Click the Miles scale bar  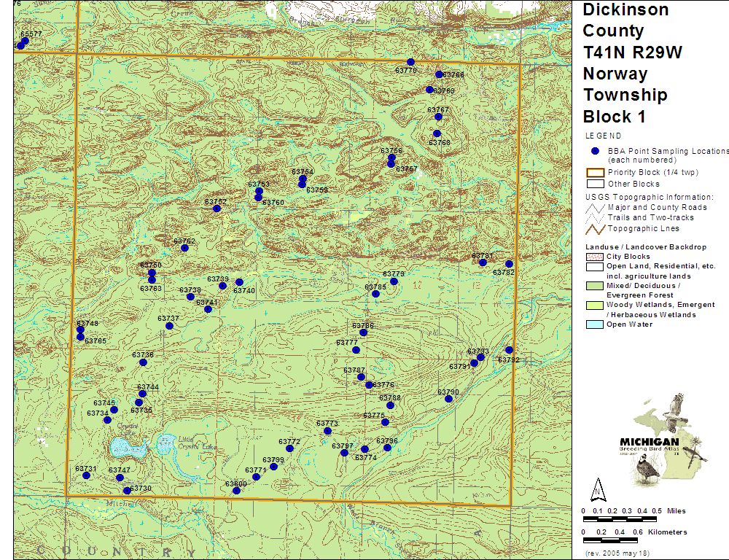(620, 518)
